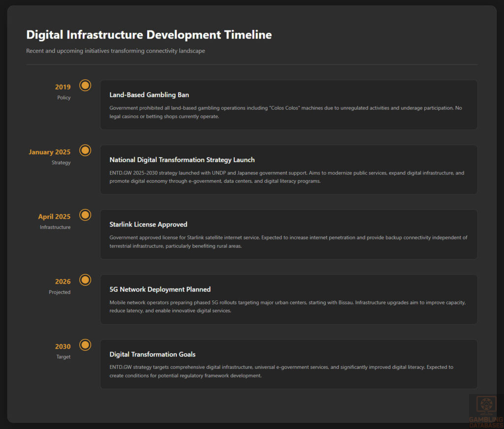
Task: Click the Digital Infrastructure Development Timeline heading
Action: click(x=149, y=34)
